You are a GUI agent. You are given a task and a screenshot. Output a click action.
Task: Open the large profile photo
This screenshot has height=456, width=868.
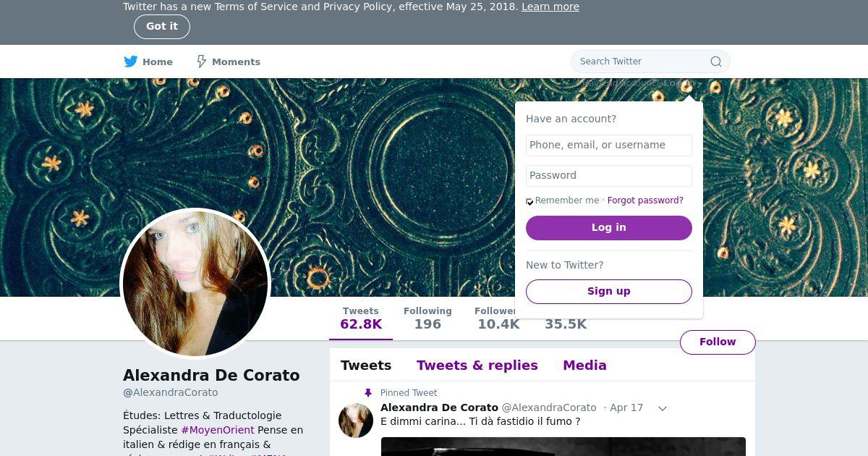[x=195, y=284]
